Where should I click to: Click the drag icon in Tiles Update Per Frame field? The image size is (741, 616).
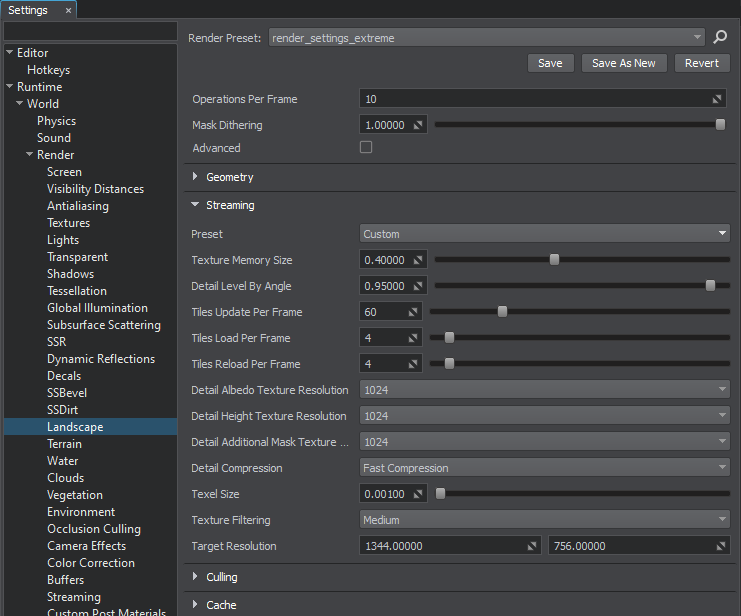pos(413,312)
